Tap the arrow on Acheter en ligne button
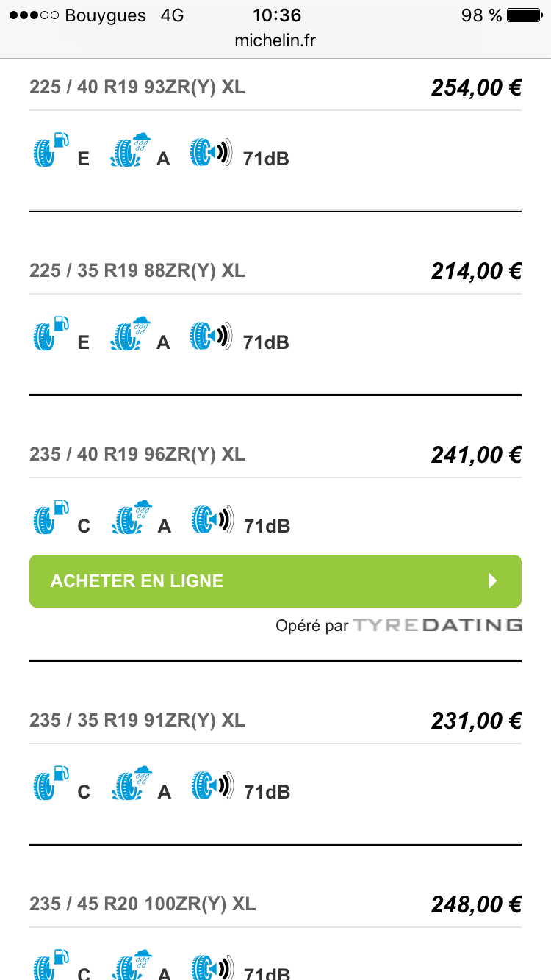Screen dimensions: 551x980 [493, 581]
